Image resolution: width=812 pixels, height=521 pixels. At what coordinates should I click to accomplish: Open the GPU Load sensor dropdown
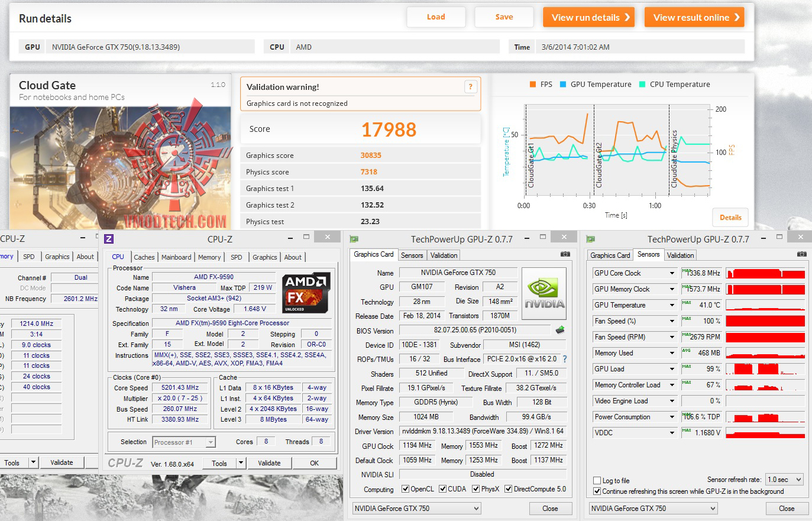672,369
